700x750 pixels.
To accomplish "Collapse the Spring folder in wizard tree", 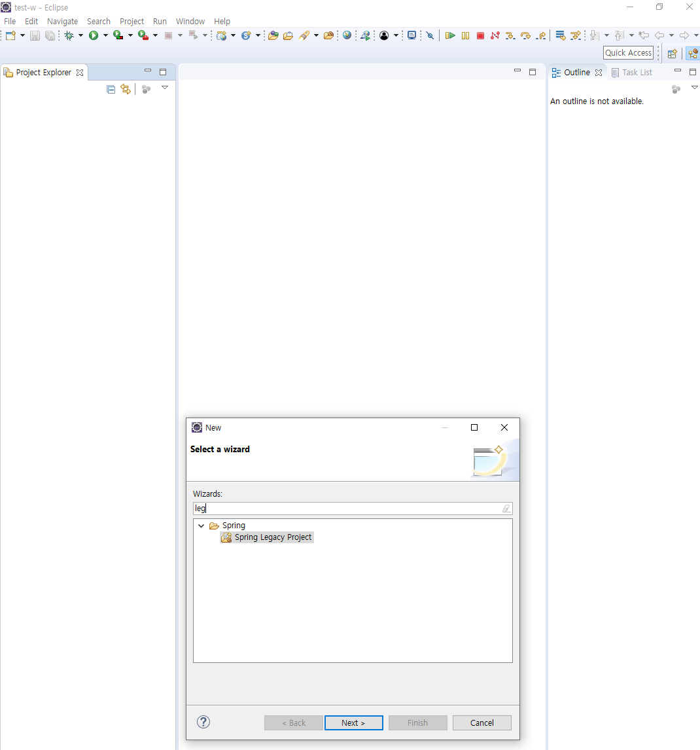I will tap(201, 526).
